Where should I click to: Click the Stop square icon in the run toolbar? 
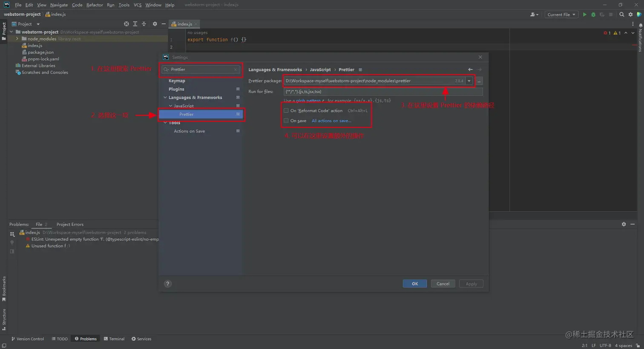[x=611, y=14]
